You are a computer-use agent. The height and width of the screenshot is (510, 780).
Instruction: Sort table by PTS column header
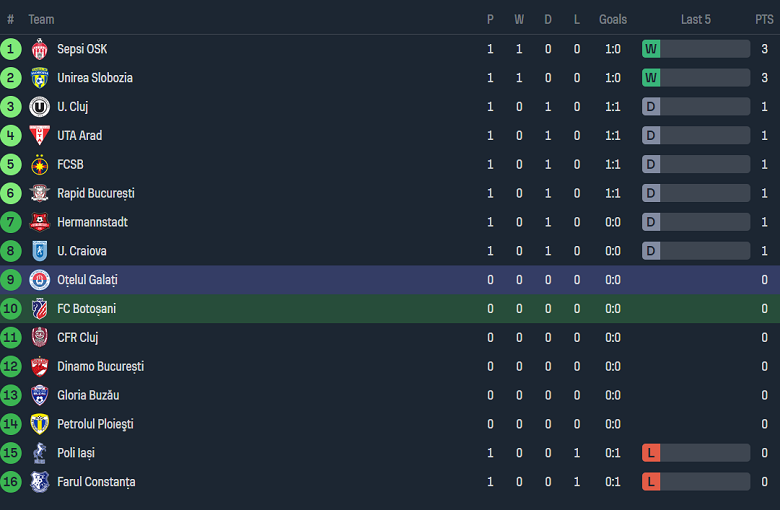[764, 19]
